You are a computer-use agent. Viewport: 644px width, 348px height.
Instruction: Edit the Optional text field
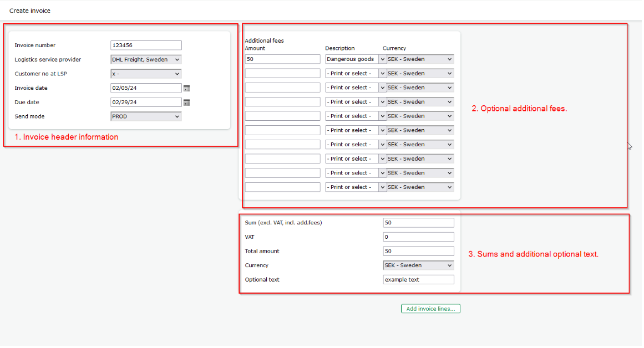[x=418, y=280]
